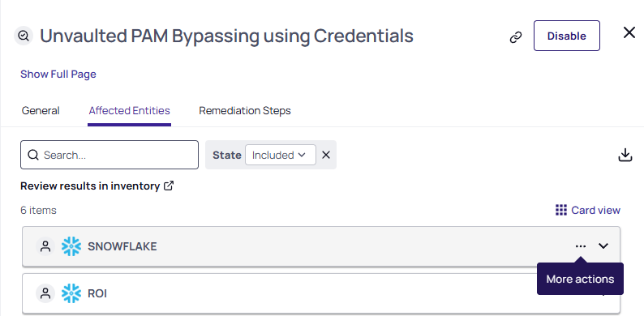Expand the SNOWFLAKE entity row
644x316 pixels.
pyautogui.click(x=603, y=246)
